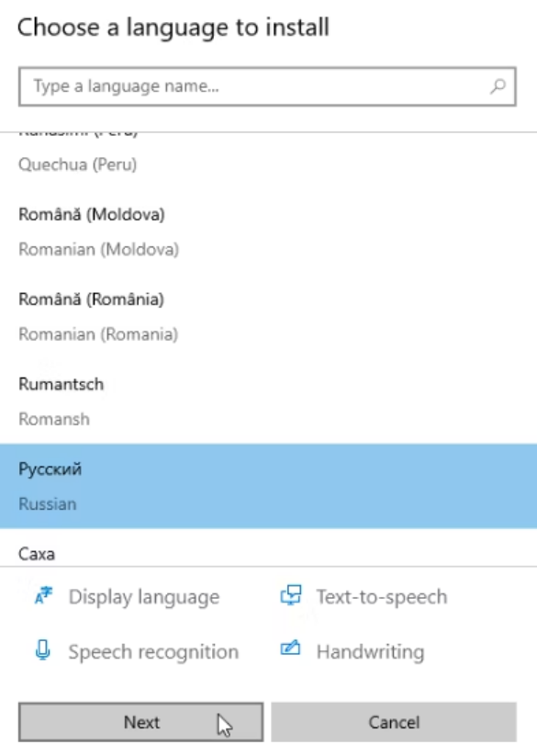Focus the 'Type a language name' search field
Viewport: 537px width, 756px height.
(x=267, y=86)
